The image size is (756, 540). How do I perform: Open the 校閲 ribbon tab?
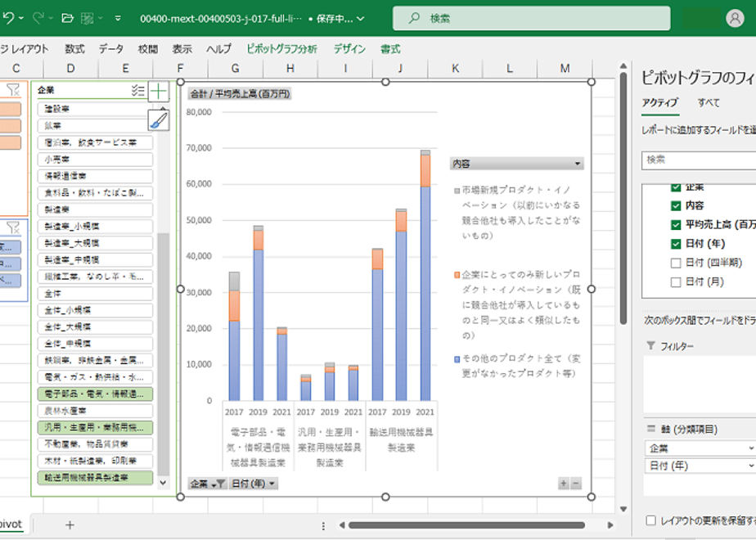[x=148, y=49]
